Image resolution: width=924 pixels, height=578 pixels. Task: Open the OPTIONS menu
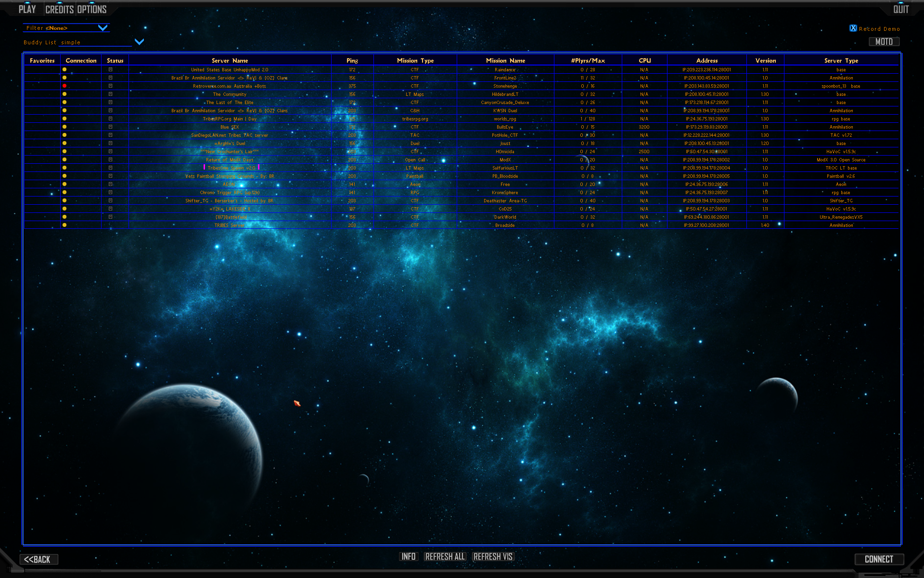click(92, 9)
